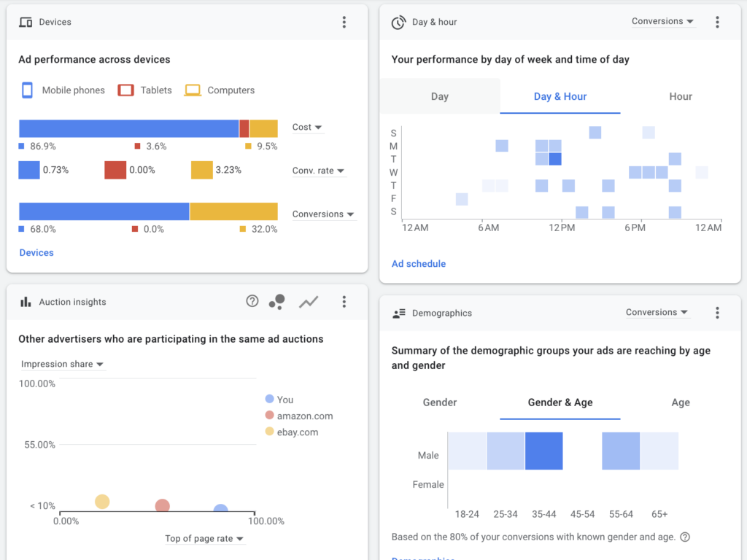
Task: Click the help icon near conversions disclaimer text
Action: 684,537
